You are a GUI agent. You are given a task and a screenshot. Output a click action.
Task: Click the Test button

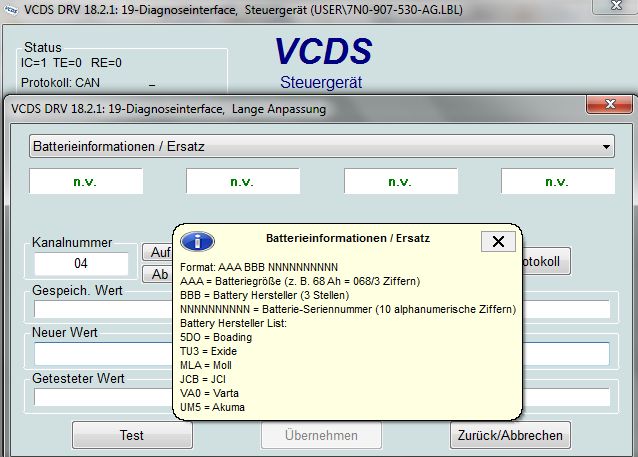(x=132, y=435)
